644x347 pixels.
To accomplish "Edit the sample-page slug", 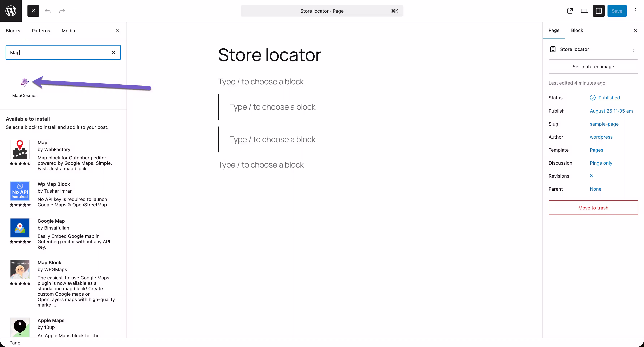I will pyautogui.click(x=604, y=124).
